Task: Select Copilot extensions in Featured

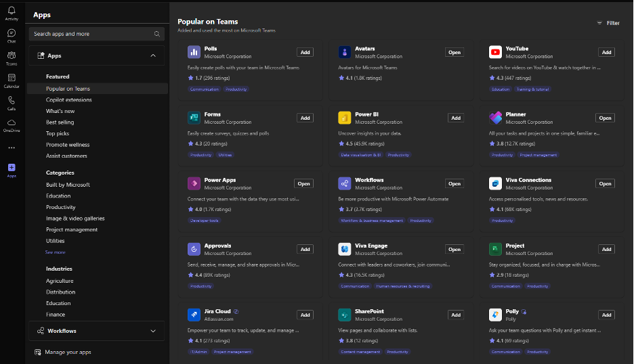Action: 68,99
